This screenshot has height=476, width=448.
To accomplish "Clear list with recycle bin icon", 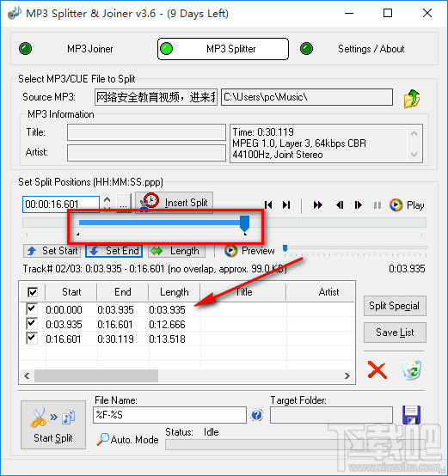I will [x=412, y=370].
